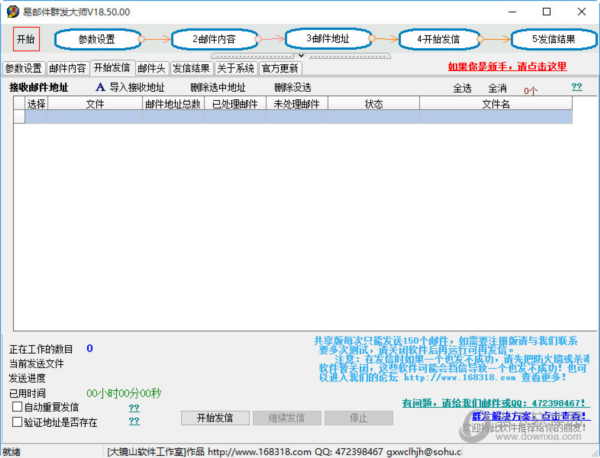Select the 3邮件地址 workflow step
Screen dimensions: 600x458
(x=328, y=39)
